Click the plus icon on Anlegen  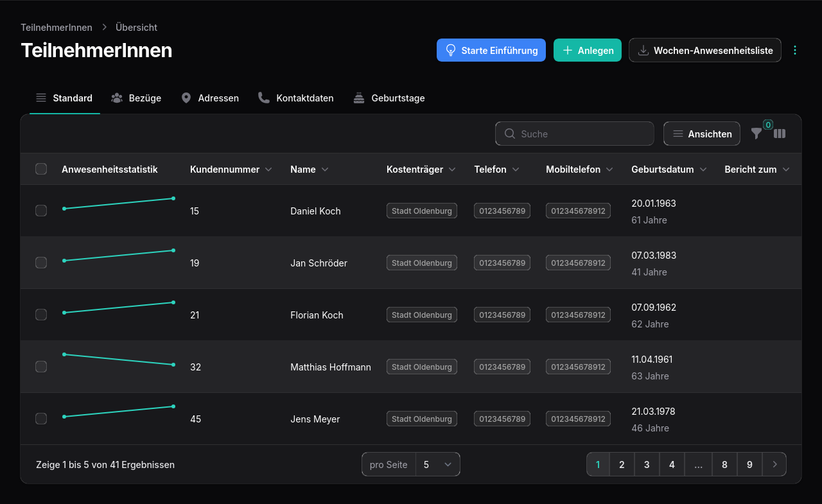[x=567, y=50]
